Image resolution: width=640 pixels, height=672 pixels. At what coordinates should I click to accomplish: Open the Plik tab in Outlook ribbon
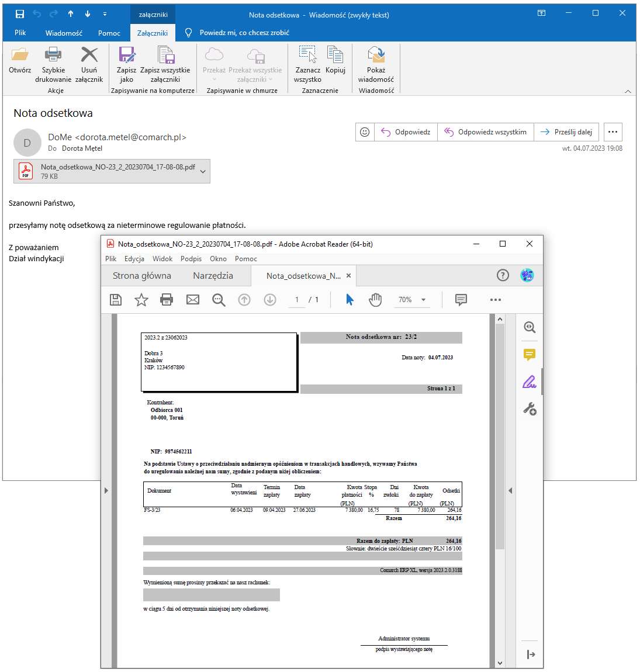[20, 33]
